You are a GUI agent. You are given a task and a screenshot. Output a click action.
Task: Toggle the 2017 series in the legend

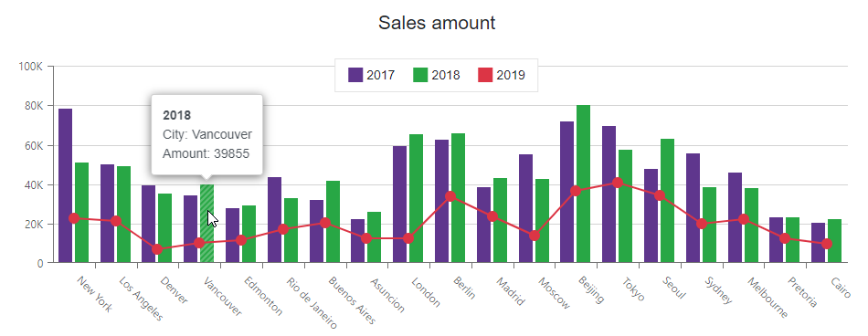coord(372,75)
